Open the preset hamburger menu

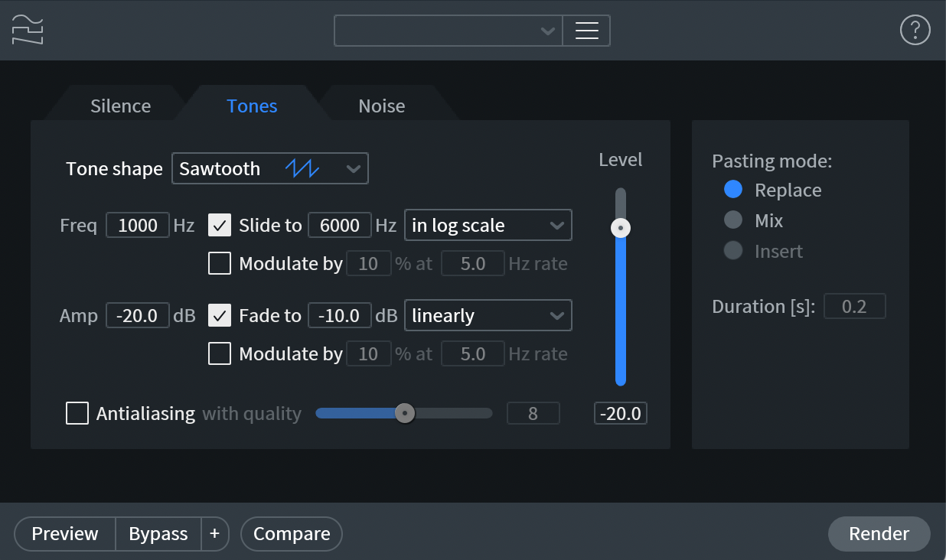586,31
